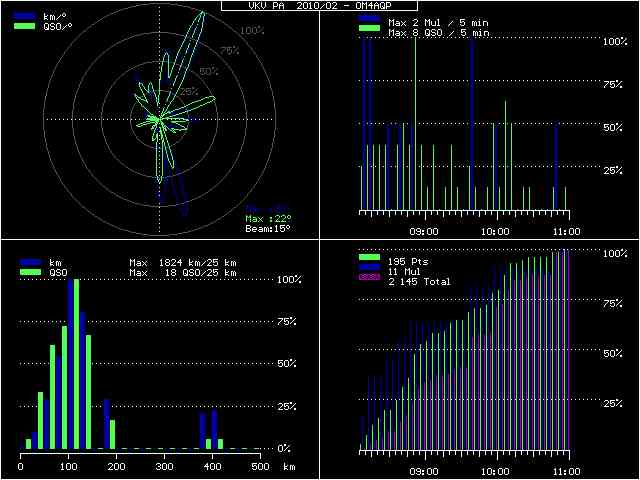Click the Beam:15° readout
The width and height of the screenshot is (640, 480).
point(268,229)
